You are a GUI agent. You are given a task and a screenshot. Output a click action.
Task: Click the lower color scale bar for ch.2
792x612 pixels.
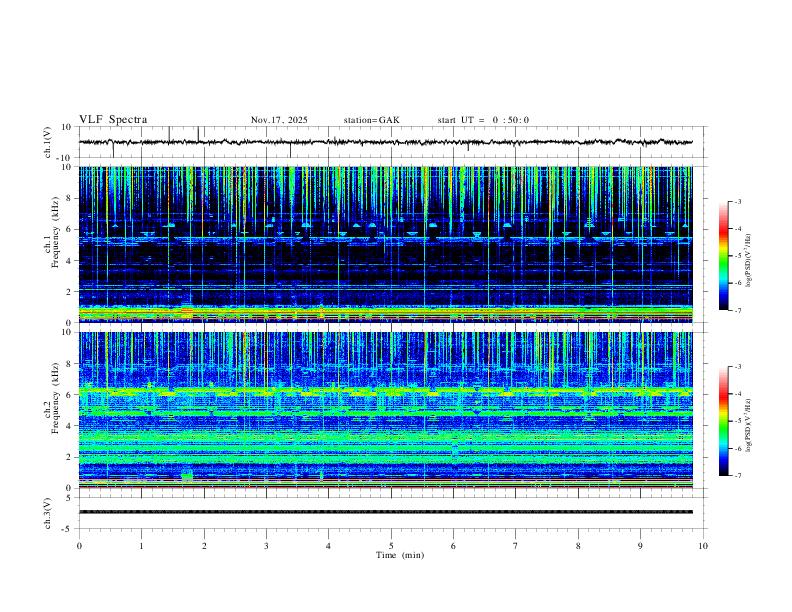[724, 421]
